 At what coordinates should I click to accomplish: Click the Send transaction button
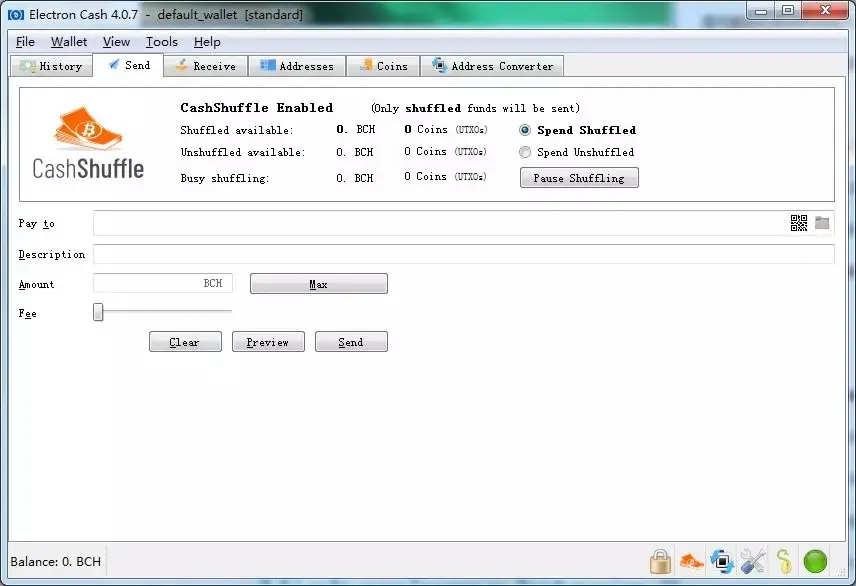351,342
